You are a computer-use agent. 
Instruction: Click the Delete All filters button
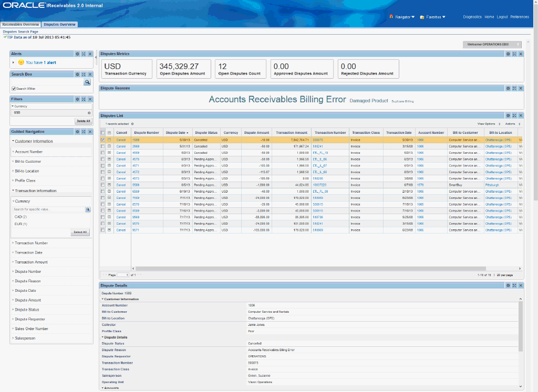(84, 121)
